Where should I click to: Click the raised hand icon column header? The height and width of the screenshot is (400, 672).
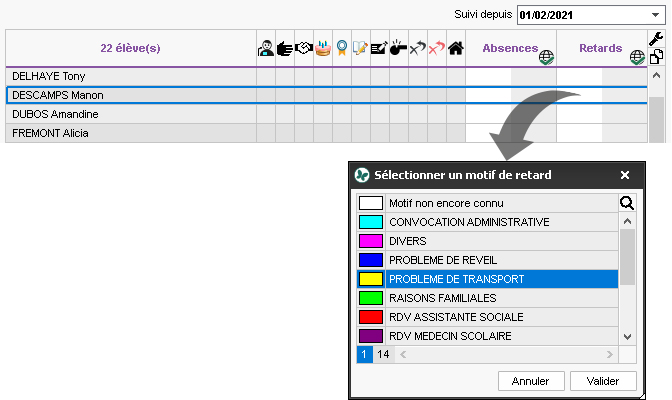pos(285,48)
